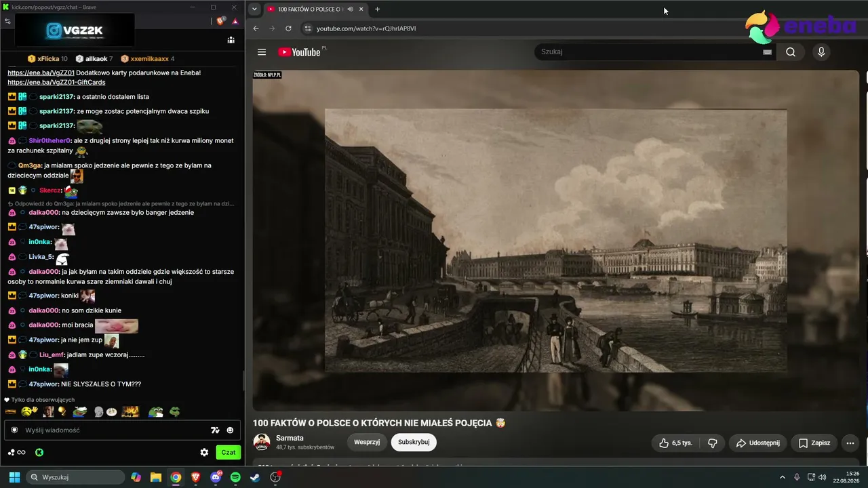The width and height of the screenshot is (868, 488).
Task: Close the 100 FAKTÓW O POLSCE tab
Action: [x=361, y=9]
